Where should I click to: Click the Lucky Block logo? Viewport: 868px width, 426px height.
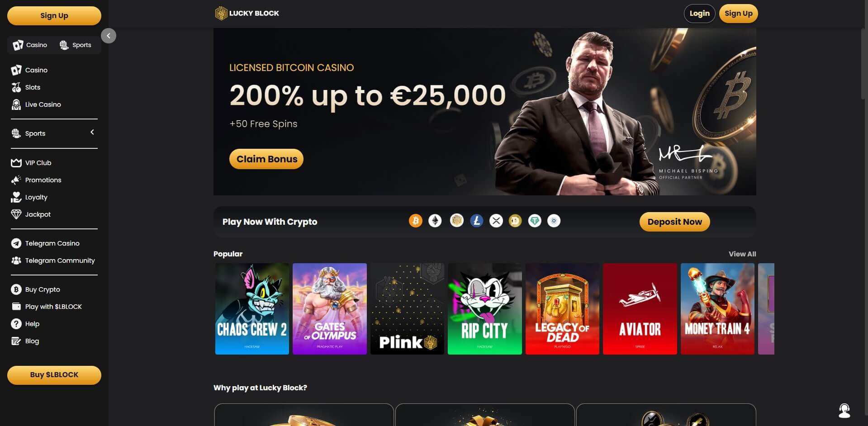point(247,13)
